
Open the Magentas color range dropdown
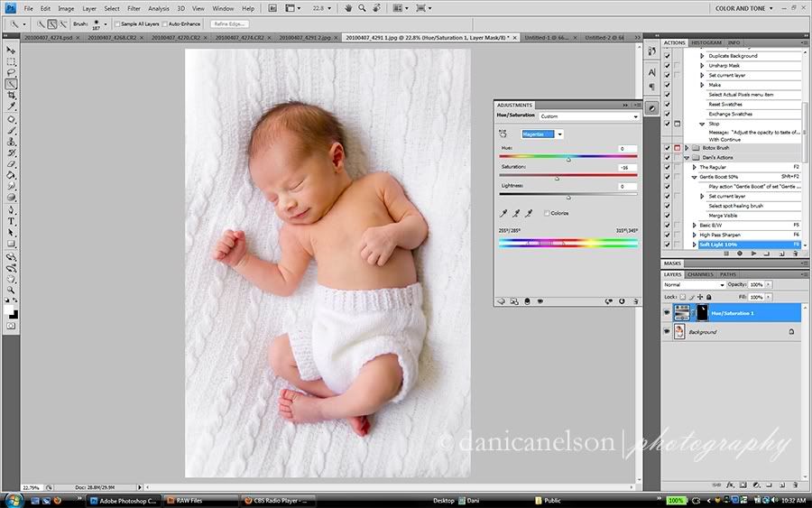pyautogui.click(x=559, y=134)
